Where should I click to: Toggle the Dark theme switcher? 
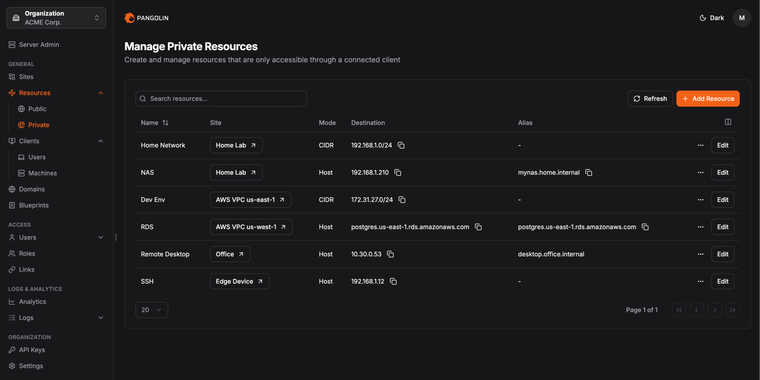pyautogui.click(x=712, y=18)
